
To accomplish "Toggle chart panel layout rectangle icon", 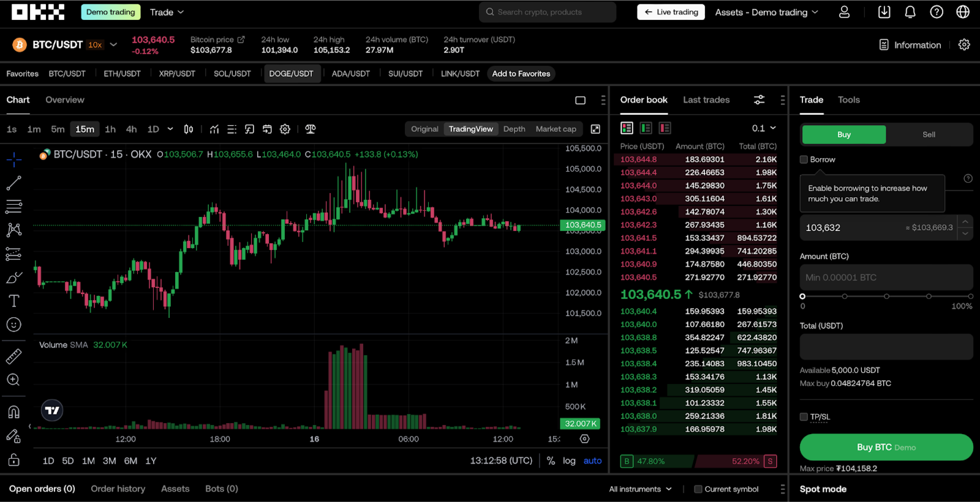I will click(x=580, y=100).
